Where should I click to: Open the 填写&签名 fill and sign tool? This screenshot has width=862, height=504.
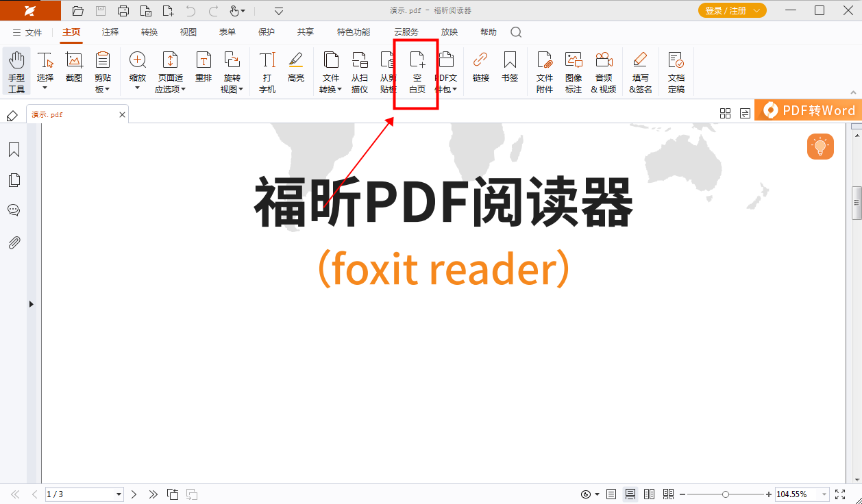(x=640, y=71)
